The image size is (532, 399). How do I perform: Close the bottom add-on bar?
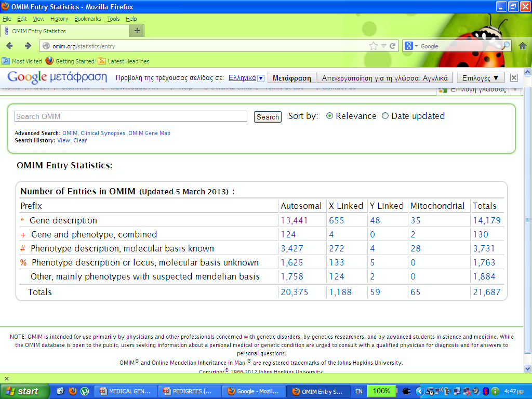[x=6, y=379]
